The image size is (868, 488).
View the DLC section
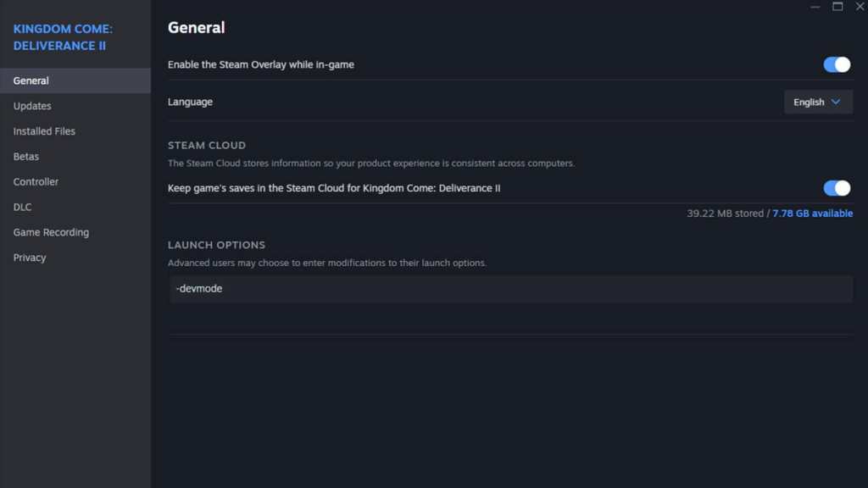(x=22, y=207)
